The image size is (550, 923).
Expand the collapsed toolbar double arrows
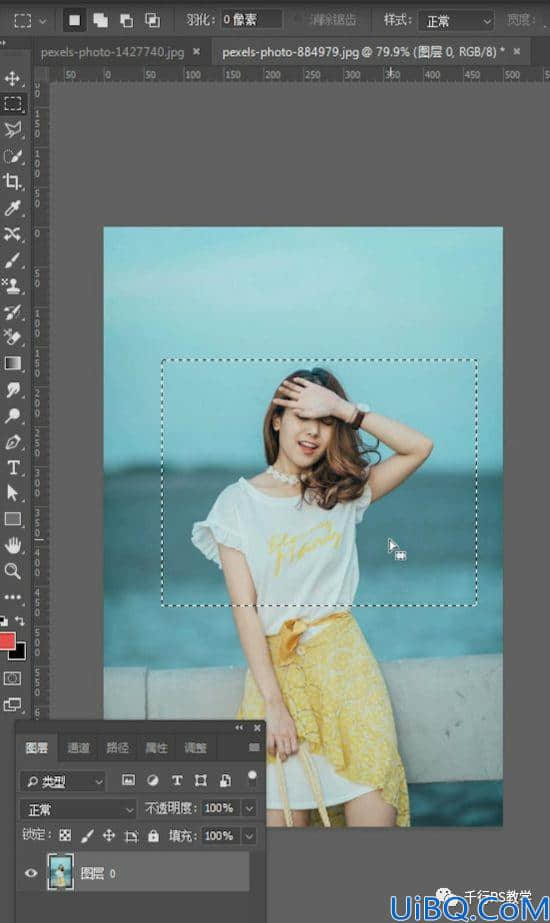click(3, 43)
